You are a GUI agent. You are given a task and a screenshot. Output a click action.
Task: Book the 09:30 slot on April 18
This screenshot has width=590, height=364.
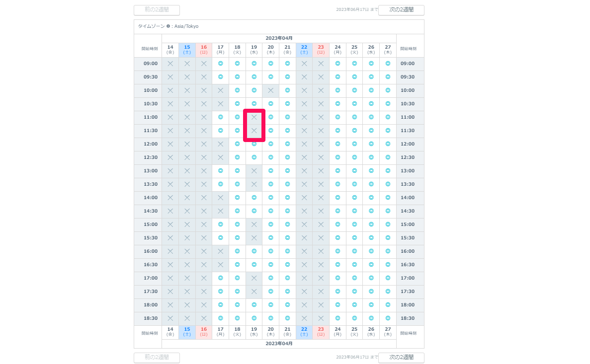(237, 77)
